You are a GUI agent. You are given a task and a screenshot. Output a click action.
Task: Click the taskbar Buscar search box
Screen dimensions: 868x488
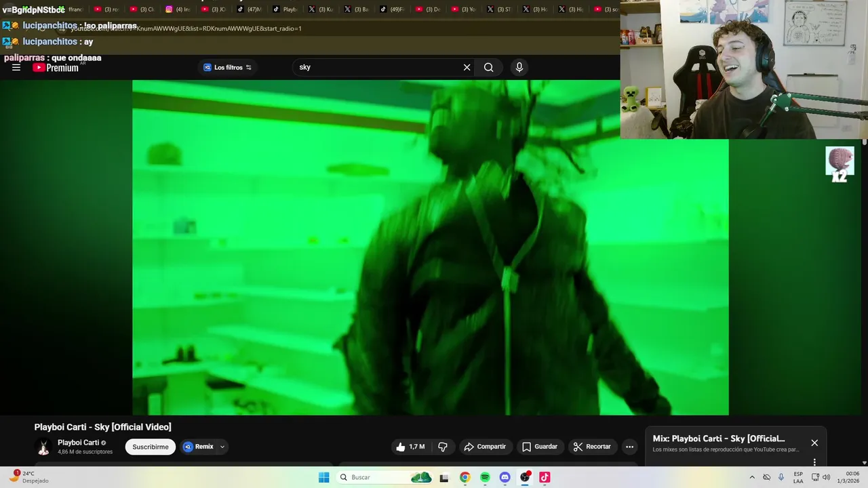tap(386, 477)
